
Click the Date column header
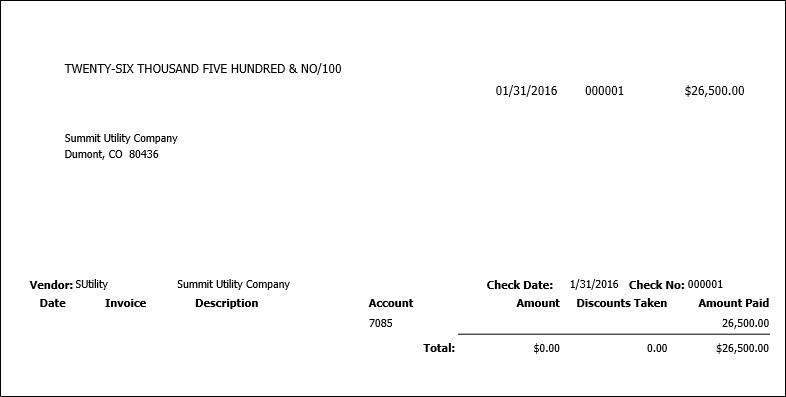coord(53,303)
